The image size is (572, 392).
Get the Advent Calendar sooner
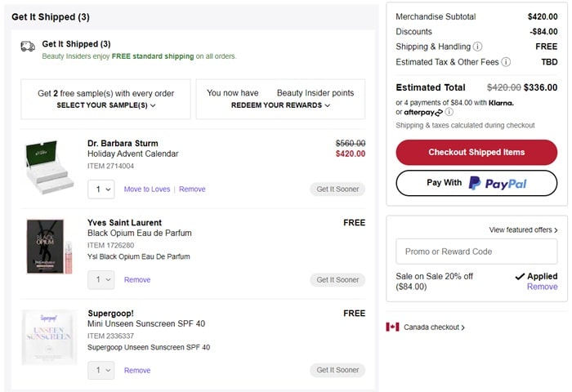tap(337, 189)
